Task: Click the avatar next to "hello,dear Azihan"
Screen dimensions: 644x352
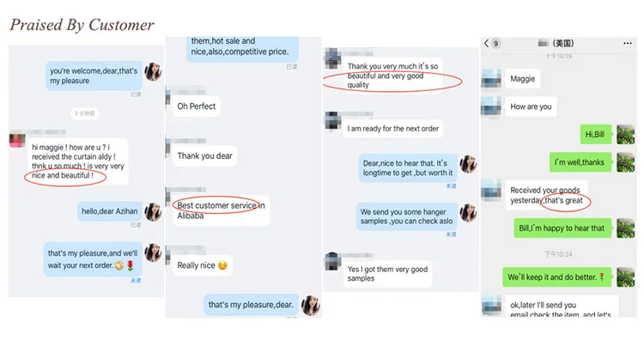Action: click(153, 212)
